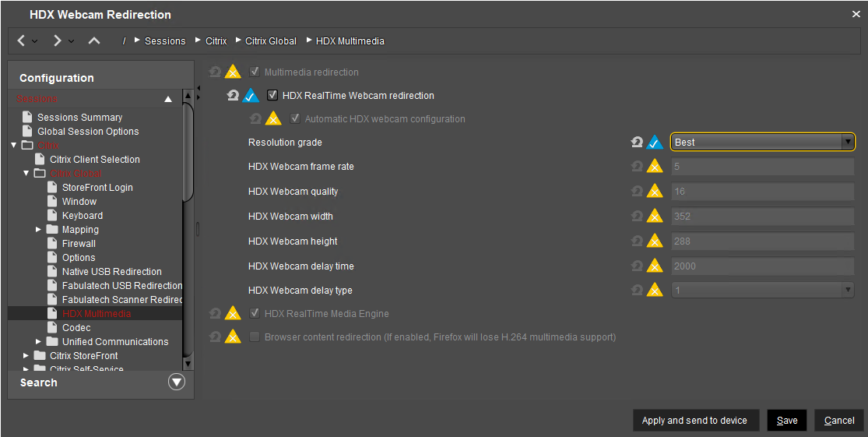Toggle HDX RealTime Webcam redirection checkbox
Image resolution: width=868 pixels, height=437 pixels.
click(x=272, y=95)
